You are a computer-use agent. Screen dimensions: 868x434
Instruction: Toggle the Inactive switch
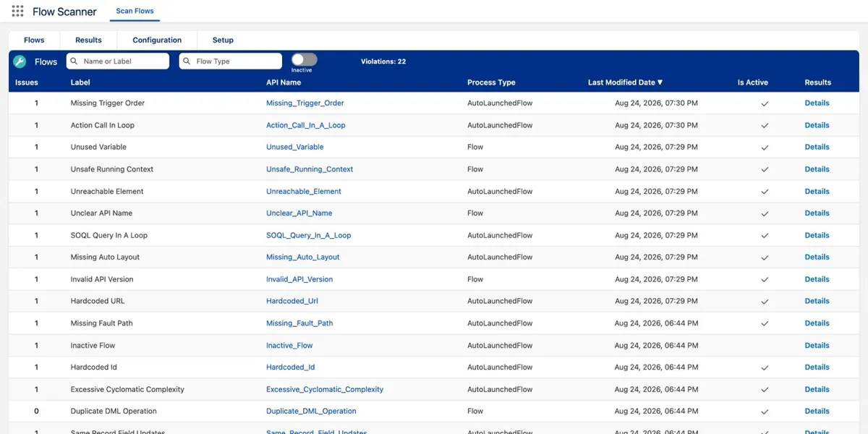(x=304, y=60)
